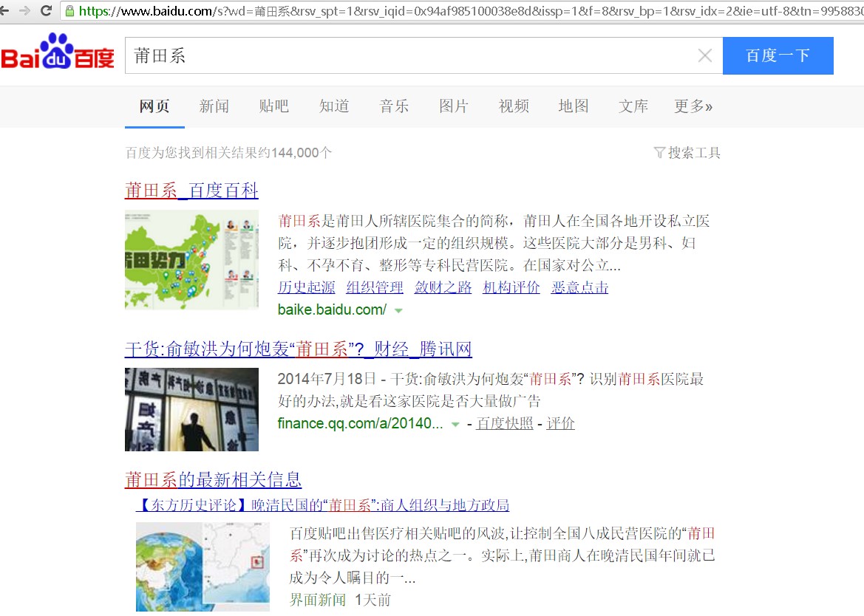Expand the dropdown arrow next to finance.qq.com
Image resolution: width=864 pixels, height=616 pixels.
tap(455, 425)
